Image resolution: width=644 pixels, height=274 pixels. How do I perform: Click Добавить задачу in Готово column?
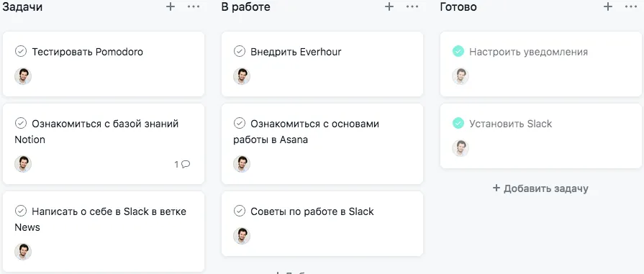pos(540,188)
